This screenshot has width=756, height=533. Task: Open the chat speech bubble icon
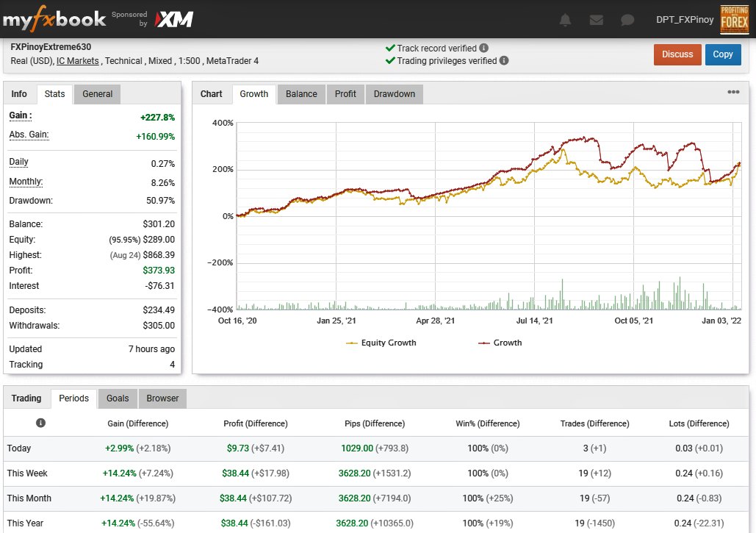click(x=627, y=20)
